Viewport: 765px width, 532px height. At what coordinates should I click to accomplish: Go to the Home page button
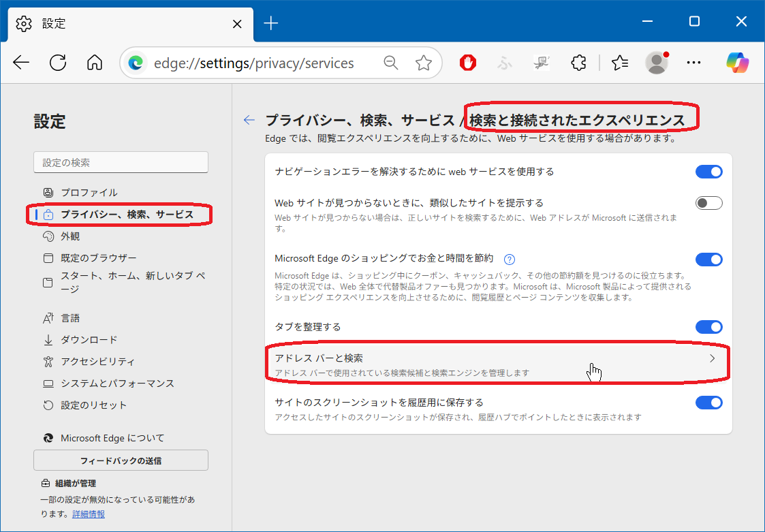[95, 63]
